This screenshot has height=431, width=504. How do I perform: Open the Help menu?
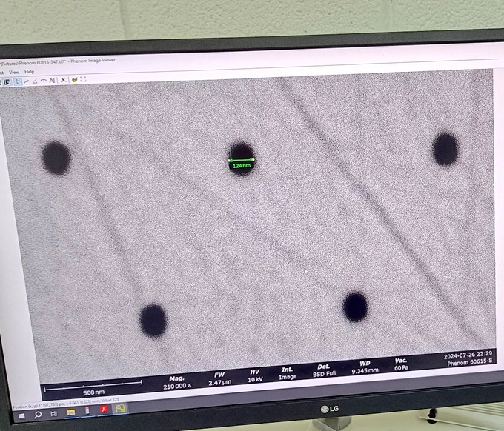[29, 72]
